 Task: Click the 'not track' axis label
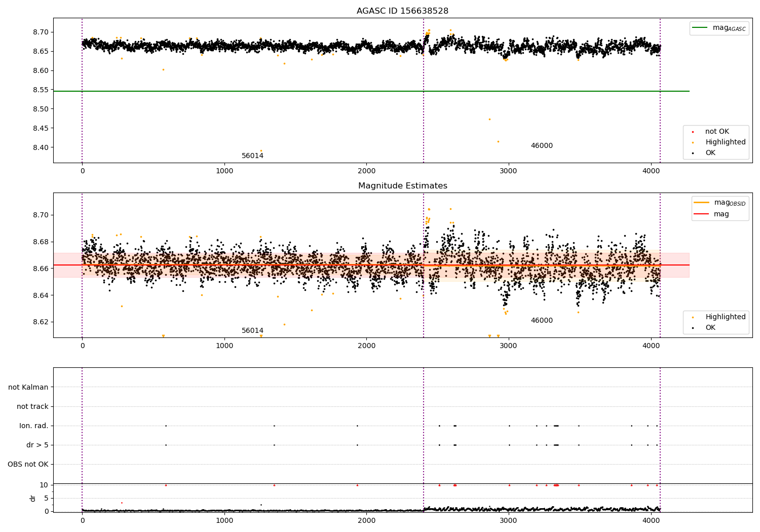point(32,407)
